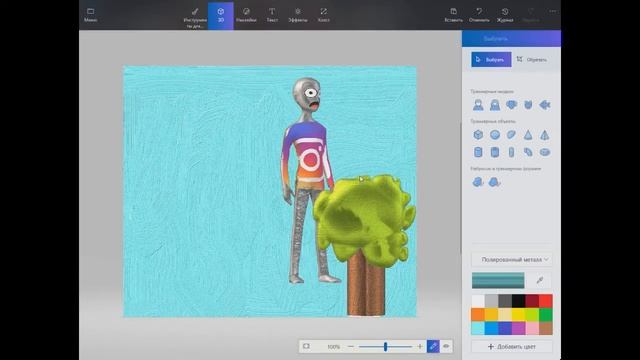The width and height of the screenshot is (640, 360).
Task: Toggle the 2D pencil edit view
Action: 433,346
